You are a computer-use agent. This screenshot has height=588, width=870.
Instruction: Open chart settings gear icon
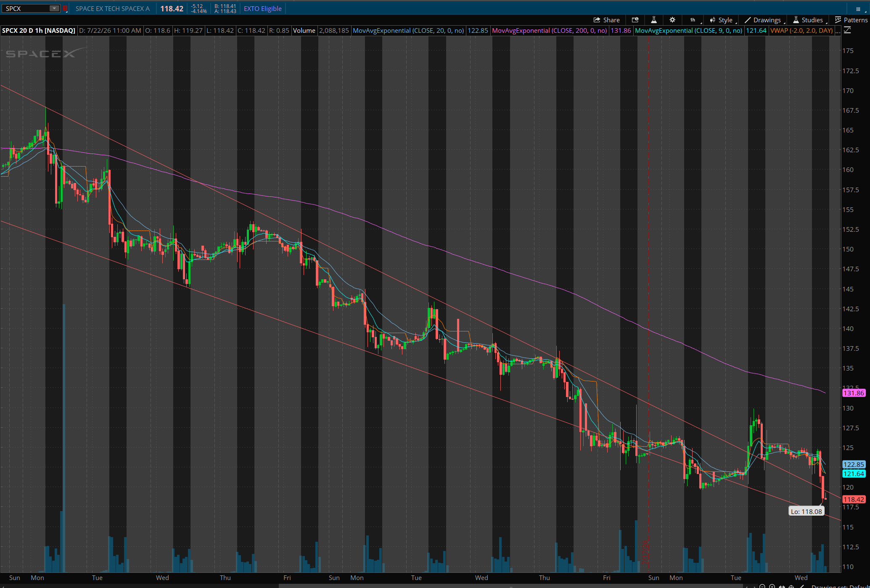672,20
